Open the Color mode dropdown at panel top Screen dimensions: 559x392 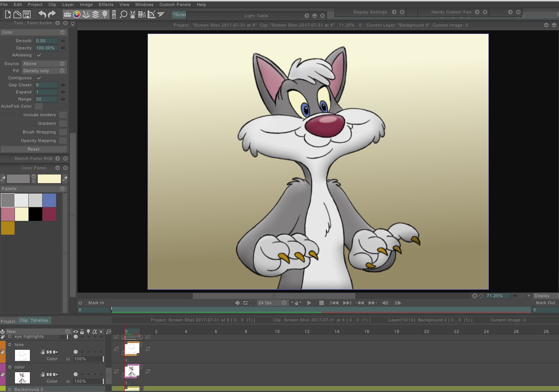point(34,32)
